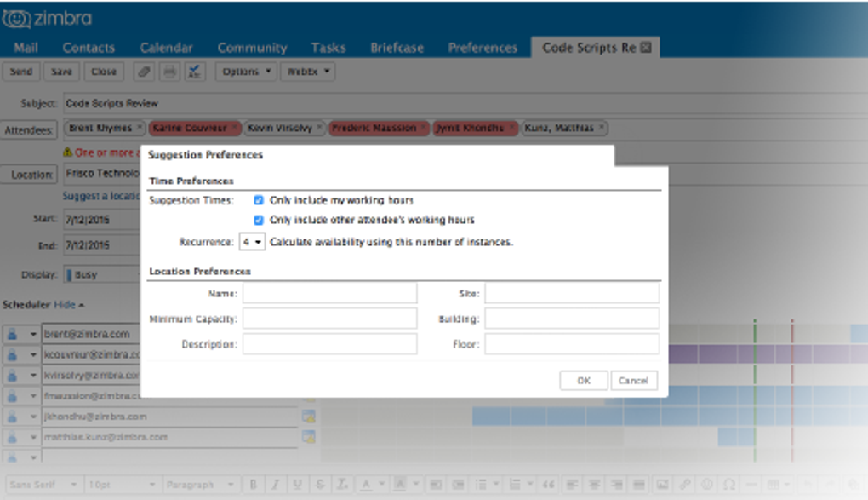Click the Save button
868x500 pixels.
(61, 72)
